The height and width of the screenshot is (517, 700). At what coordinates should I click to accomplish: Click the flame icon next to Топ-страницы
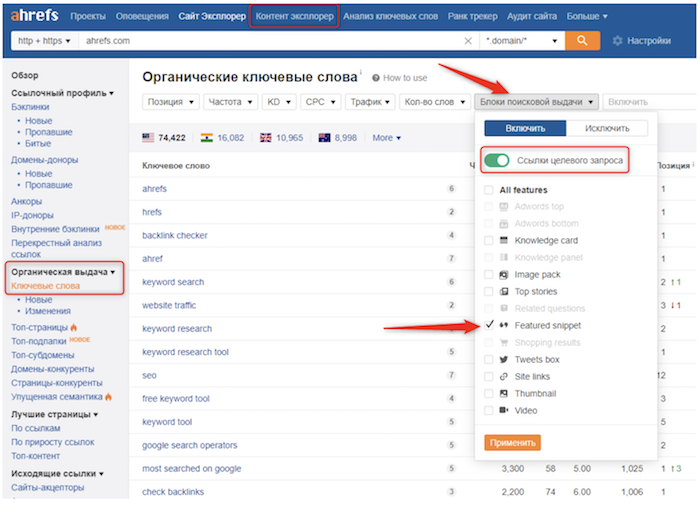pyautogui.click(x=74, y=327)
